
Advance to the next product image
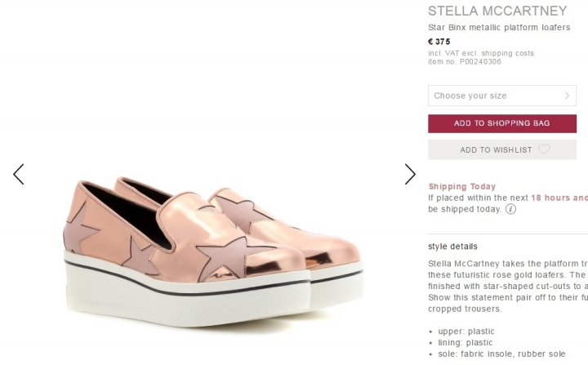coord(410,174)
